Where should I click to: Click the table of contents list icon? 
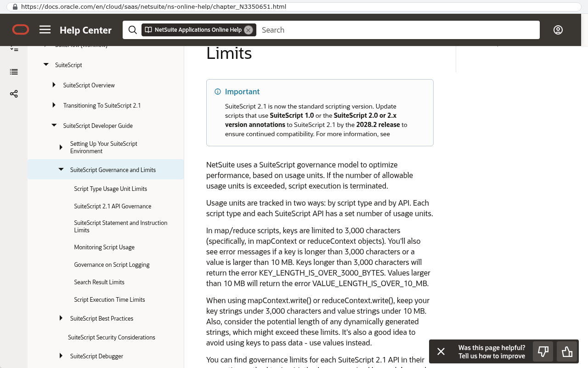(14, 72)
